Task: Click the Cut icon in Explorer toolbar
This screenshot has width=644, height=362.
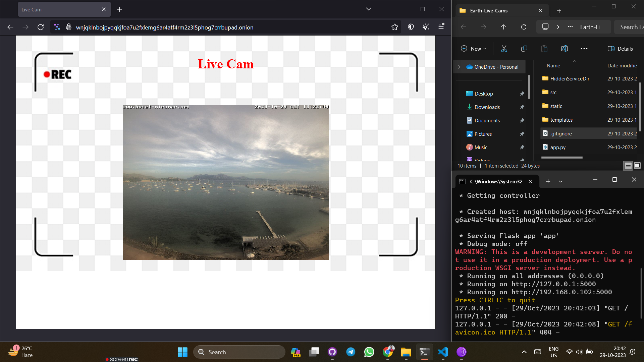Action: pyautogui.click(x=504, y=49)
